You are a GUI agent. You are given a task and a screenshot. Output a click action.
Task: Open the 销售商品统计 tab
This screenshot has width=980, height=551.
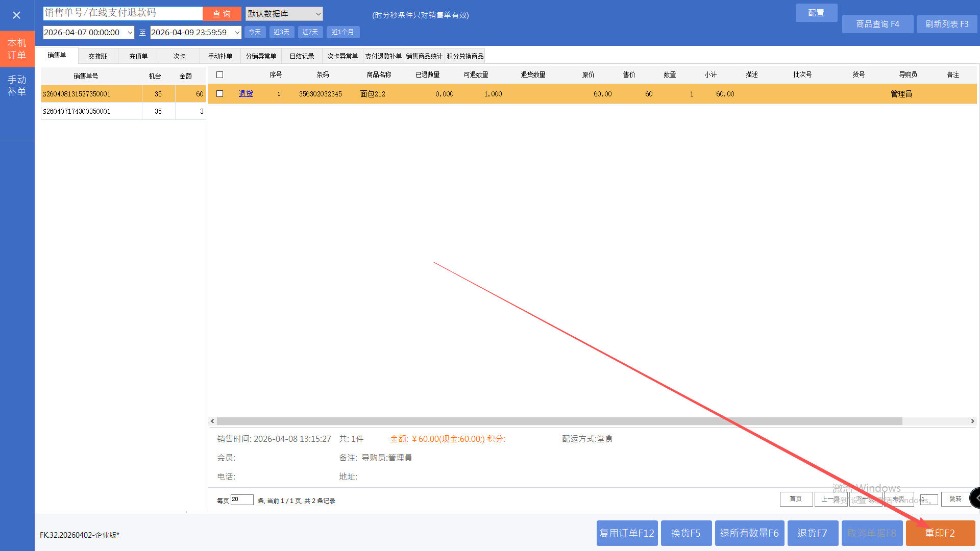[x=424, y=56]
